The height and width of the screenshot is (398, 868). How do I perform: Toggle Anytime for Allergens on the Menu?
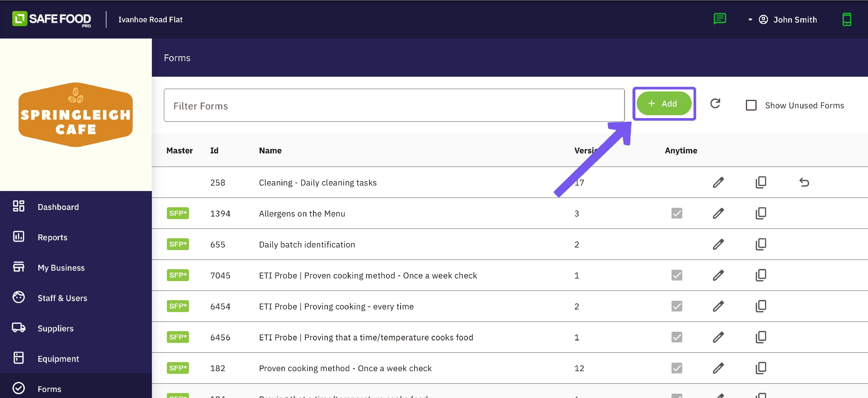click(x=677, y=213)
